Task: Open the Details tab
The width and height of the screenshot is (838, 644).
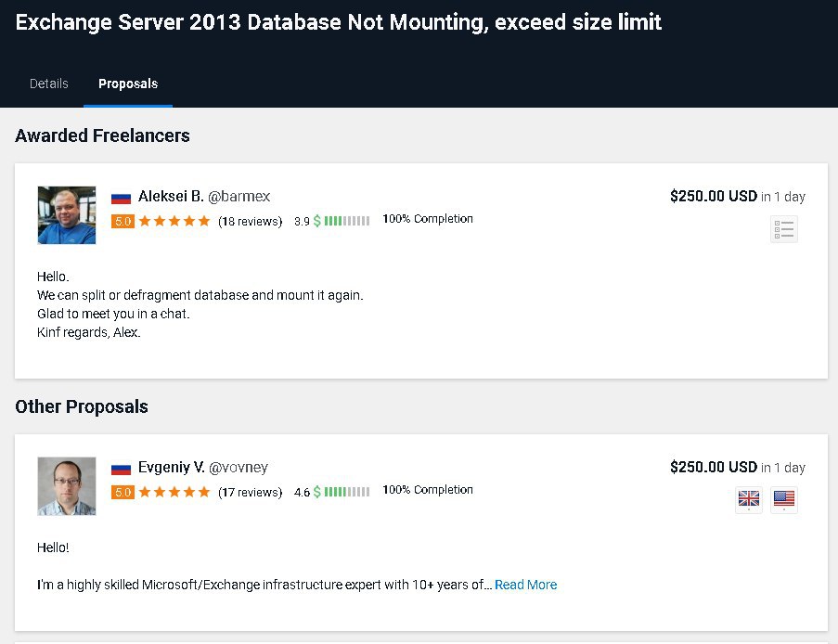Action: click(48, 84)
